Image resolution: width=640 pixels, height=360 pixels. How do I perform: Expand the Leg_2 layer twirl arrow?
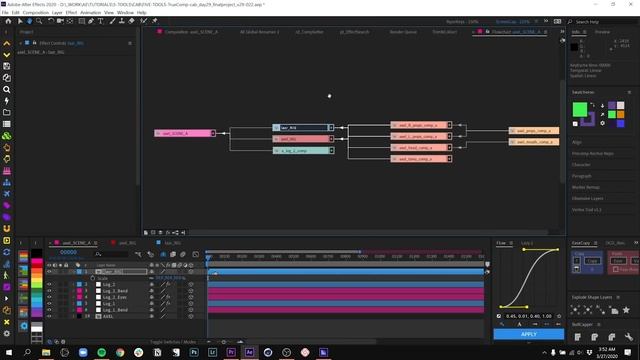click(x=73, y=284)
